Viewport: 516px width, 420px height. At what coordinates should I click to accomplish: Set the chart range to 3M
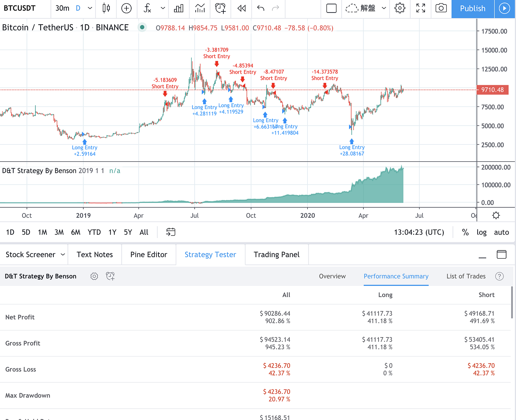pos(59,232)
